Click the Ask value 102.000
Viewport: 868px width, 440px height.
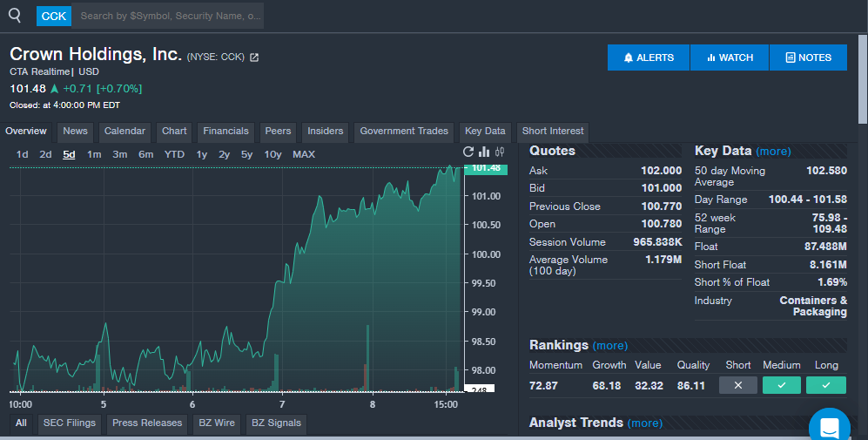[662, 171]
